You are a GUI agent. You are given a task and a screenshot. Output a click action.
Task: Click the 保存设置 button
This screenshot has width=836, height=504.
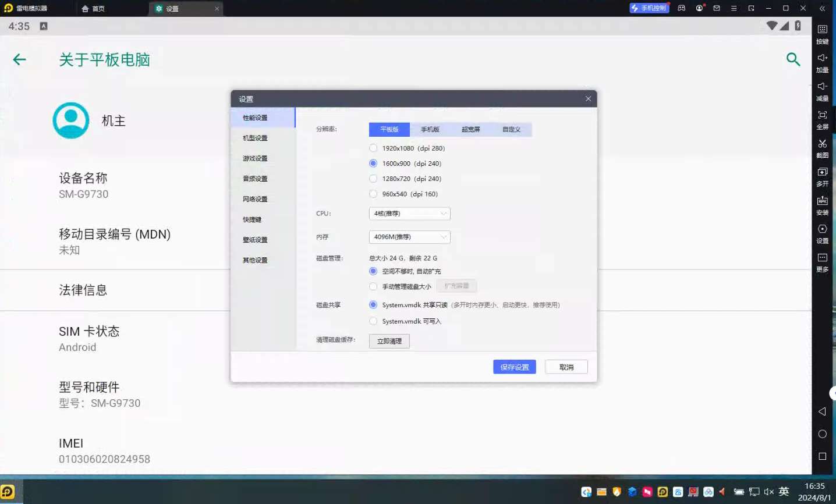coord(514,367)
